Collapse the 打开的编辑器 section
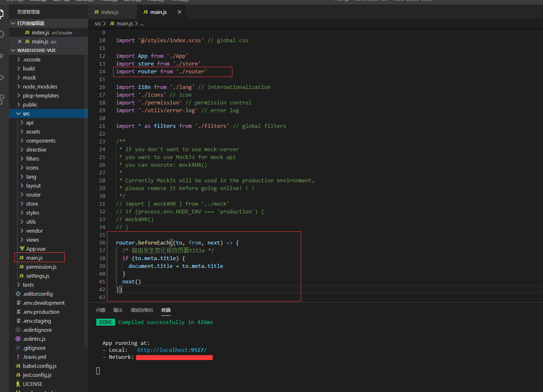The image size is (543, 392). [x=13, y=23]
